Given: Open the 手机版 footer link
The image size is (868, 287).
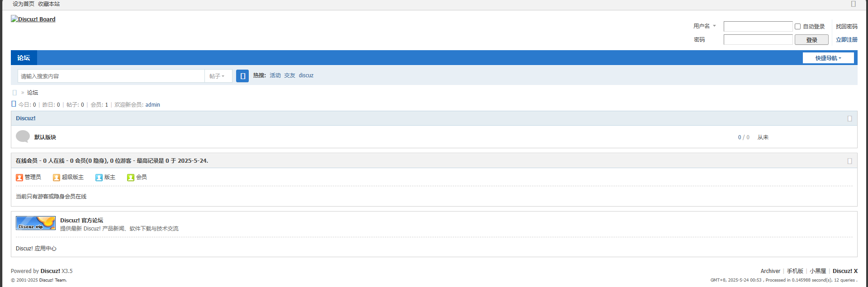Looking at the screenshot, I should pos(795,271).
